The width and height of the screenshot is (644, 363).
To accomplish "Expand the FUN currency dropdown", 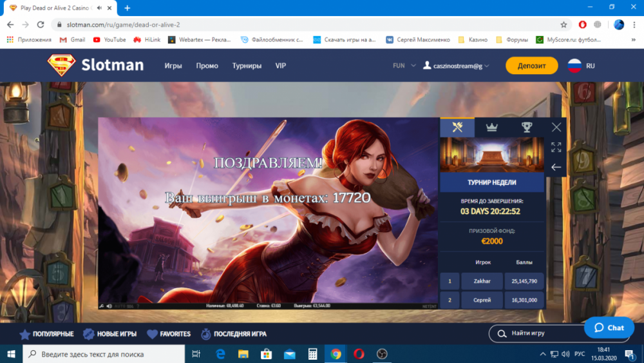I will point(404,66).
